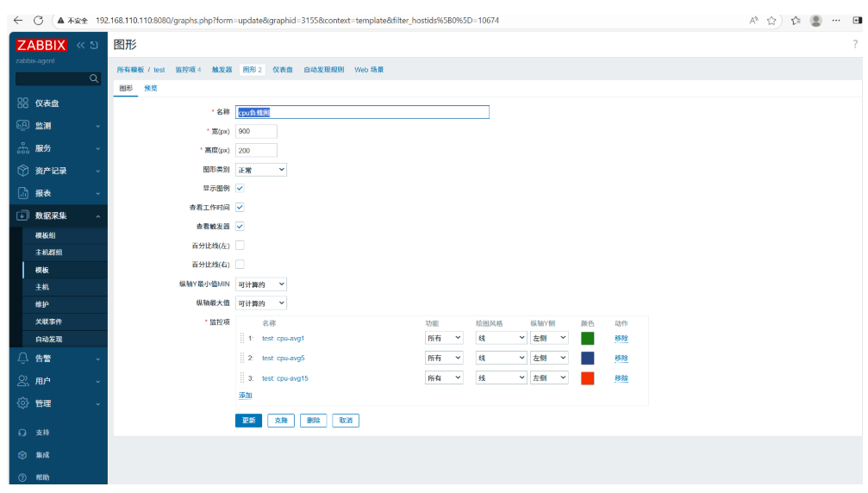Remove the cpu-avg5 item via 移除
The image size is (868, 493).
pos(621,358)
